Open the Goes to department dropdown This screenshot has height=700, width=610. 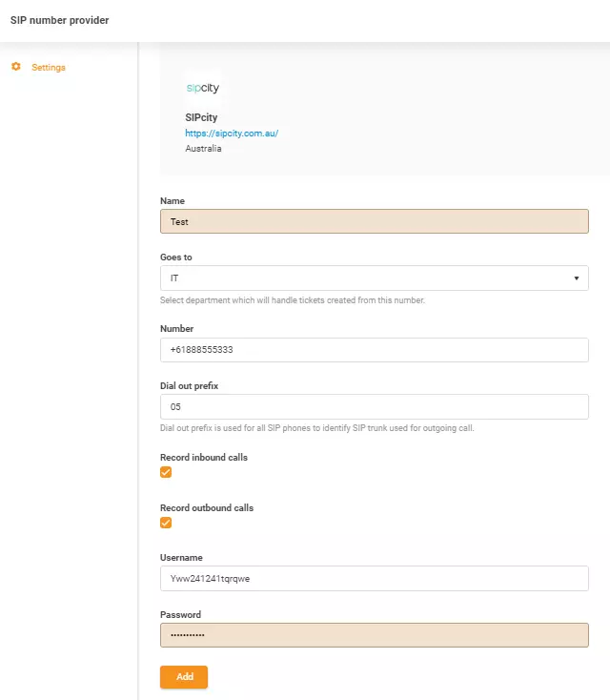[x=374, y=278]
